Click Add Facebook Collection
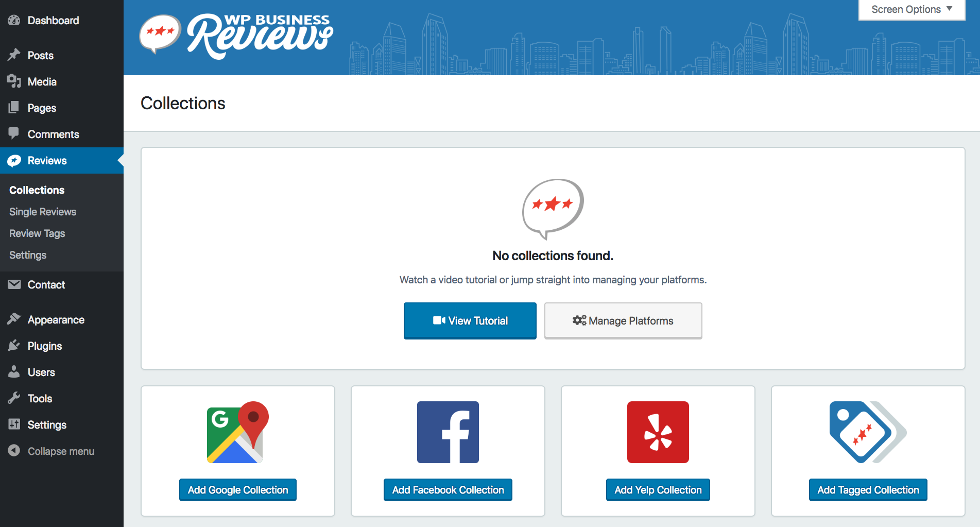Screen dimensions: 980x527 point(448,489)
